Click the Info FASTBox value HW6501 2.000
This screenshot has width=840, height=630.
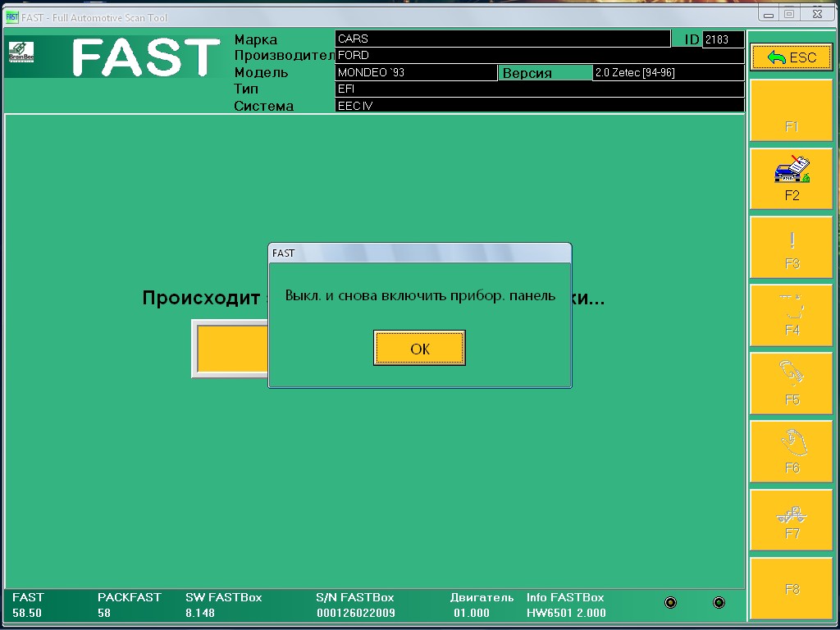566,613
